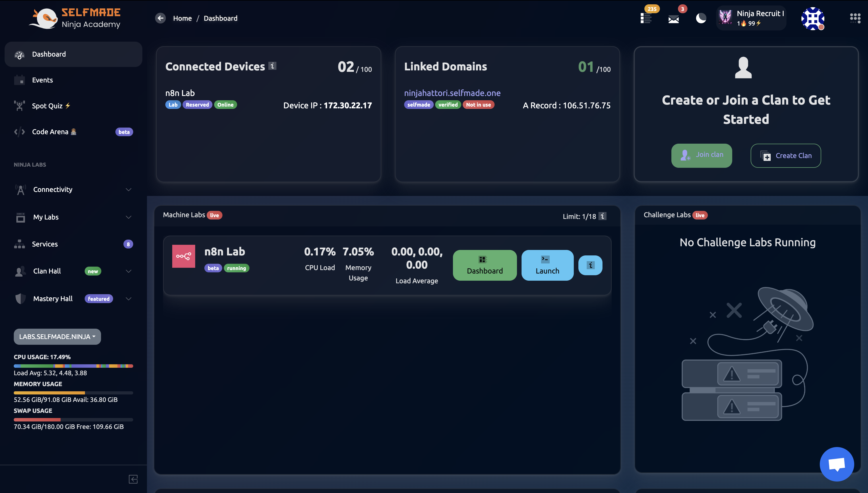868x493 pixels.
Task: Click the Reserved tag
Action: pos(197,105)
